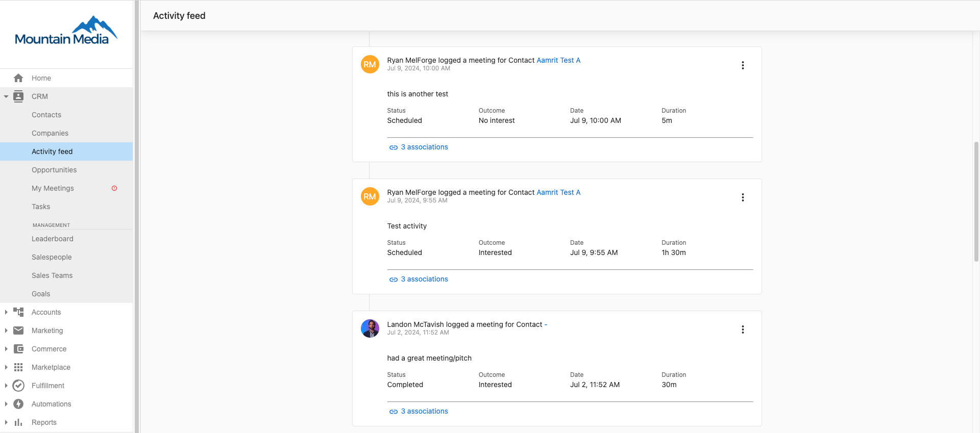View 3 associations for 'Test activity'
980x433 pixels.
click(424, 279)
